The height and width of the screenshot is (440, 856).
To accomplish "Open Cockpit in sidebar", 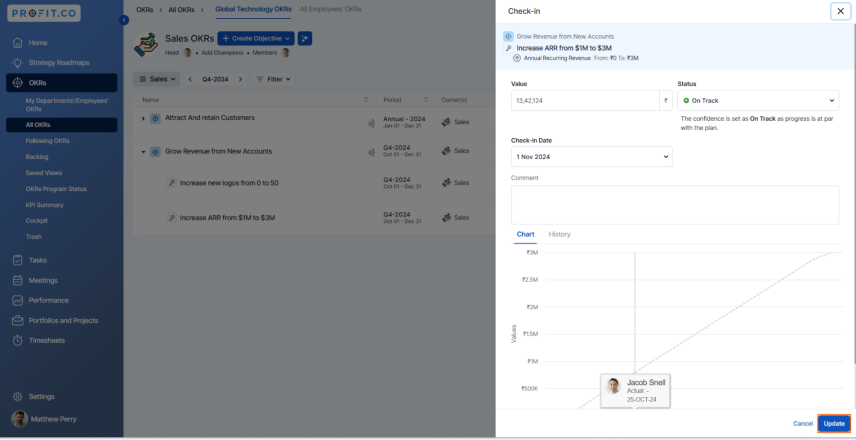I will pyautogui.click(x=37, y=221).
